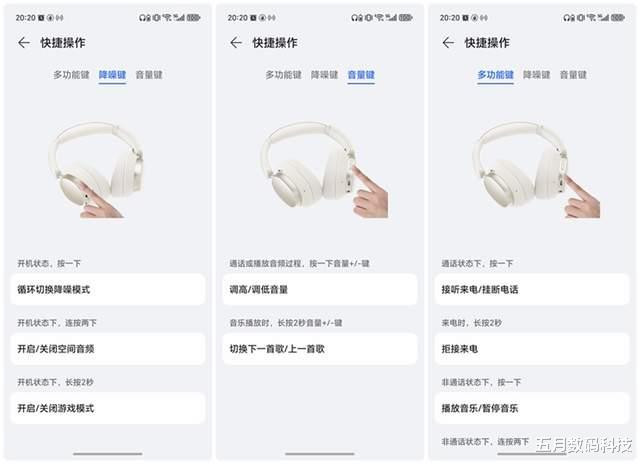The width and height of the screenshot is (640, 464).
Task: Tap home gesture bar in middle screen
Action: pos(320,453)
